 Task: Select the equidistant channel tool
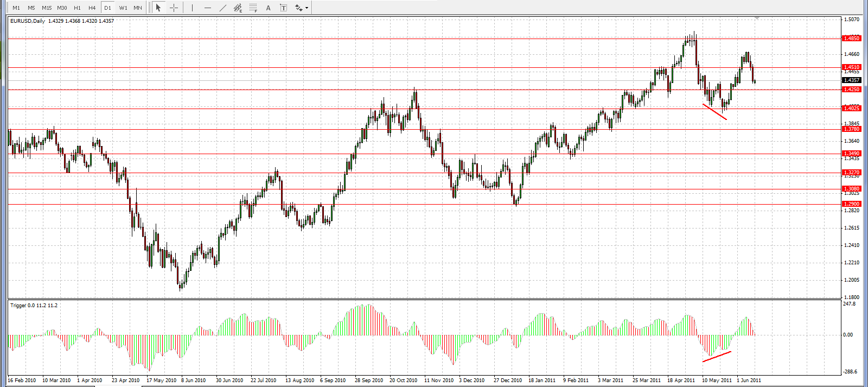point(238,8)
